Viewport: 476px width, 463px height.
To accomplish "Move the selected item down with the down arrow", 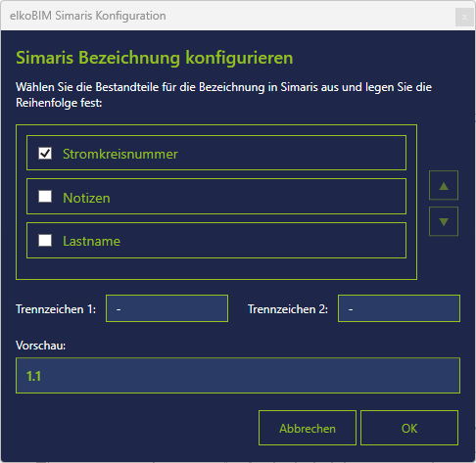I will pos(444,221).
